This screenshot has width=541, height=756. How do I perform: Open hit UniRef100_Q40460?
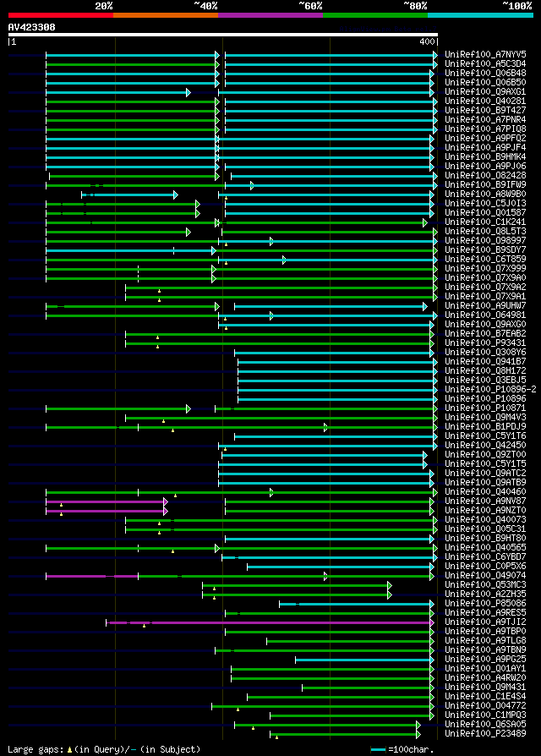coord(485,492)
